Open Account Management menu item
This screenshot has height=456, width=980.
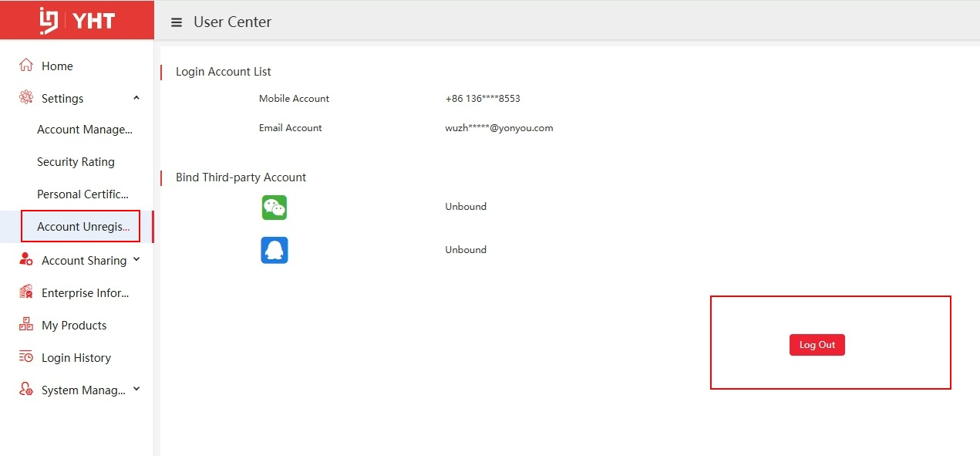85,130
